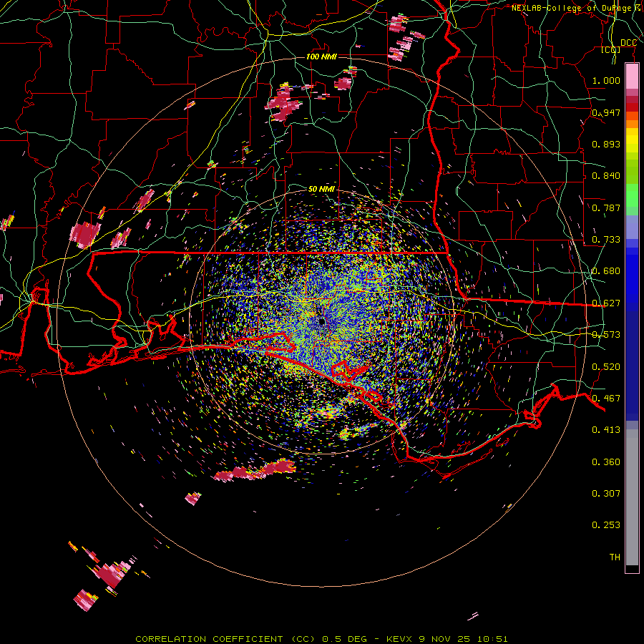Click the KEVX station identifier
The height and width of the screenshot is (644, 644).
coord(399,639)
